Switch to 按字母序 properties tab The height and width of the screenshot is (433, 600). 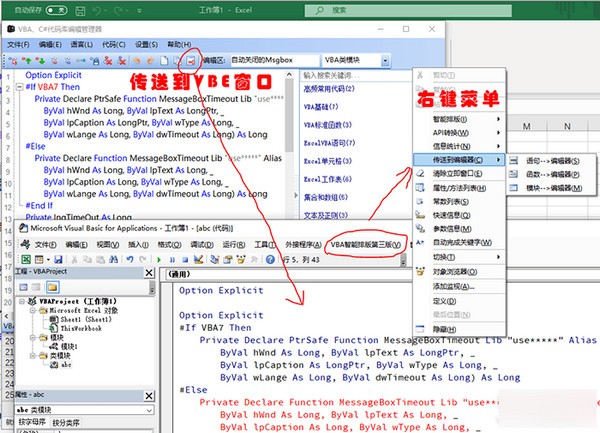pos(32,422)
